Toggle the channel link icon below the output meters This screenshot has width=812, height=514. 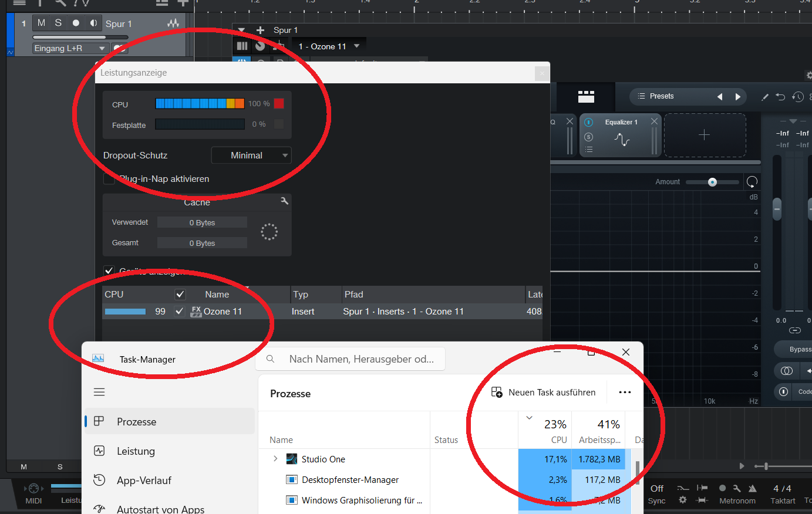794,330
